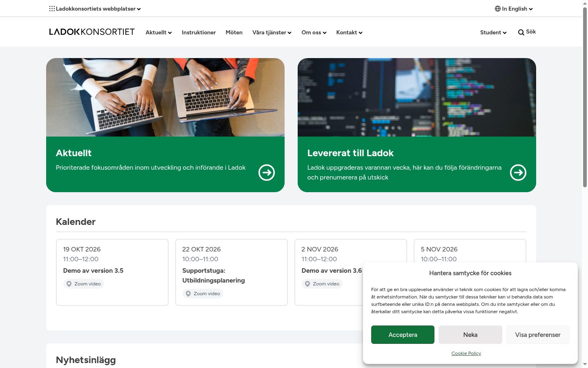588x368 pixels.
Task: Click the 5 NOV 2026 calendar date
Action: (x=439, y=249)
